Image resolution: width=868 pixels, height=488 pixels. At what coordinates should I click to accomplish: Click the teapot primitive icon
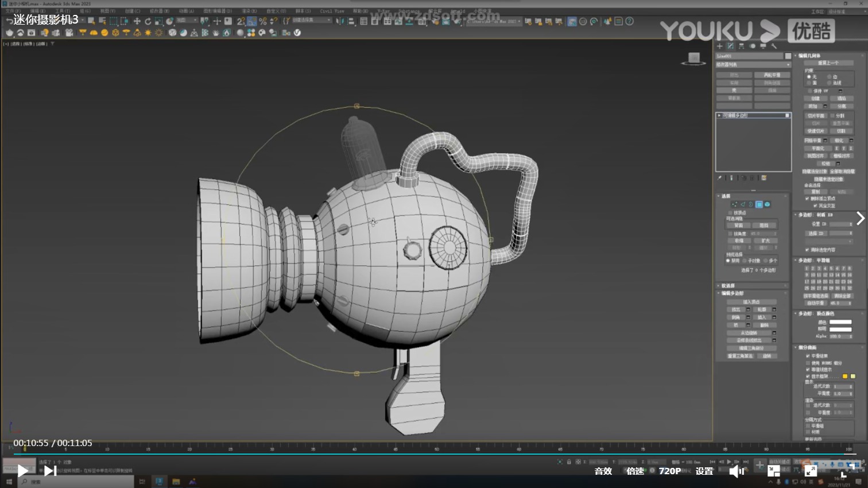9,33
